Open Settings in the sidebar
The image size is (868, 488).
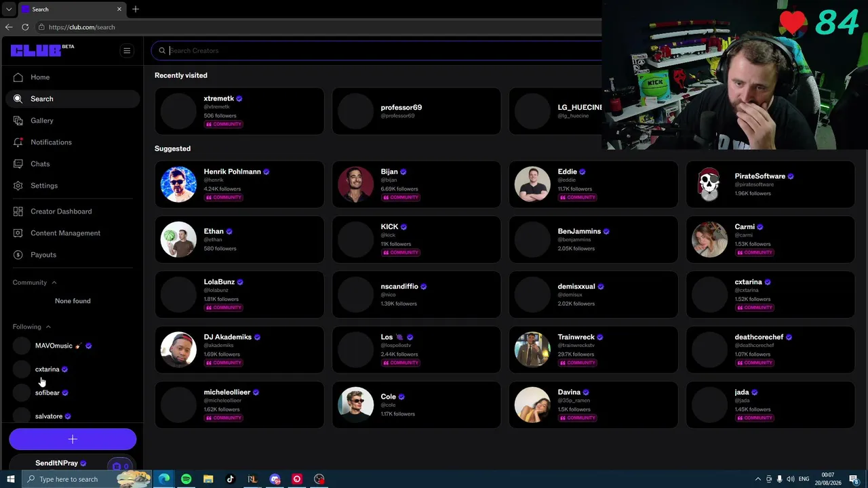point(73,186)
